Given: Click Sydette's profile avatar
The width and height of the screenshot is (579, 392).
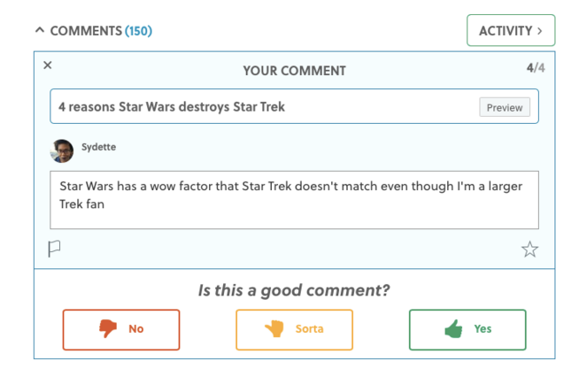Looking at the screenshot, I should point(61,150).
